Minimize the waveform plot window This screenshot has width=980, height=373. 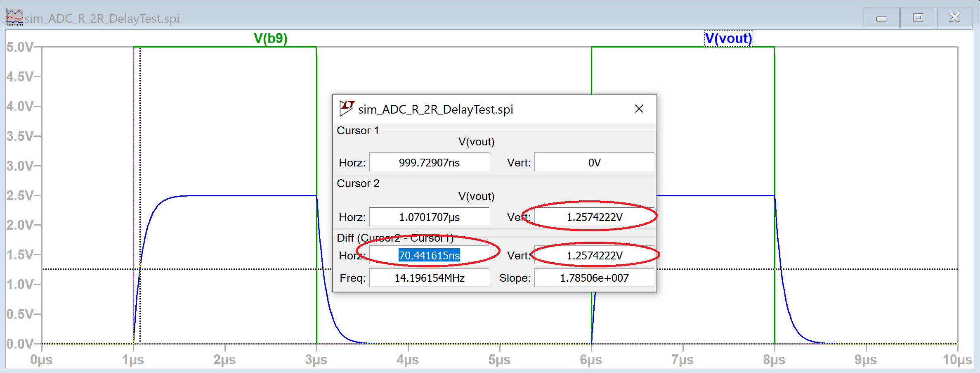(881, 18)
